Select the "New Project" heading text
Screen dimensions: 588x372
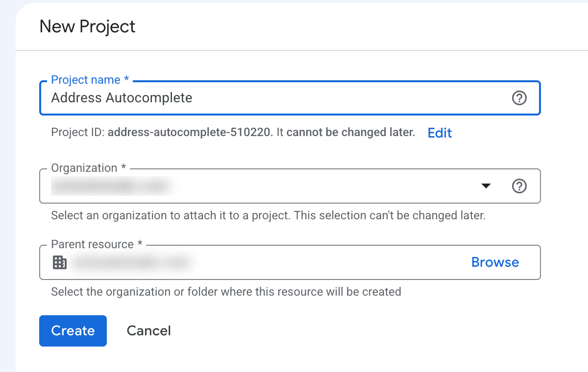click(87, 26)
